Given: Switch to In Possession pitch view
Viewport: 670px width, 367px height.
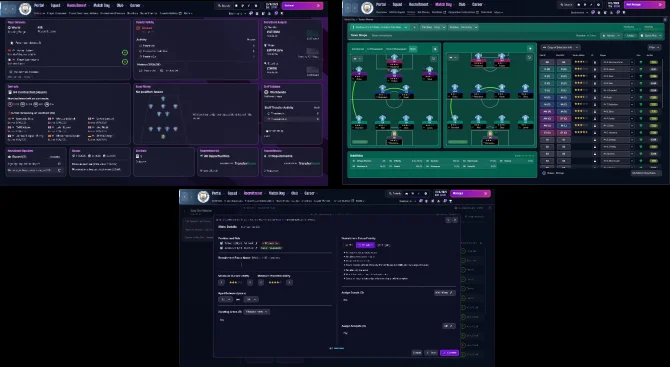Looking at the screenshot, I should [374, 49].
